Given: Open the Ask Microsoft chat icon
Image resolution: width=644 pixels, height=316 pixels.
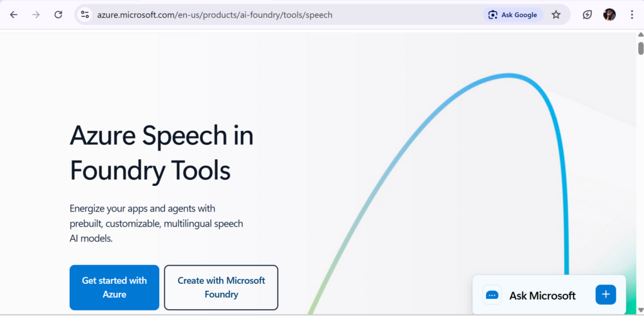Looking at the screenshot, I should point(492,295).
